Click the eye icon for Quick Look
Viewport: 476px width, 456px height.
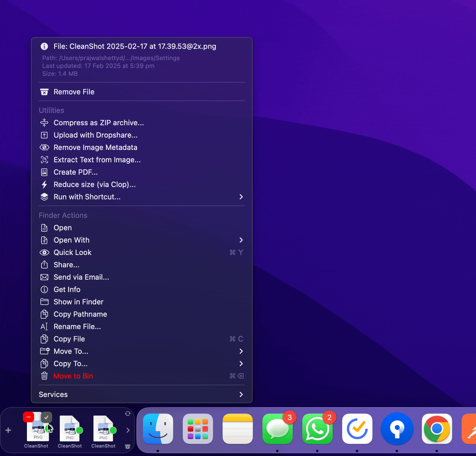pyautogui.click(x=44, y=252)
